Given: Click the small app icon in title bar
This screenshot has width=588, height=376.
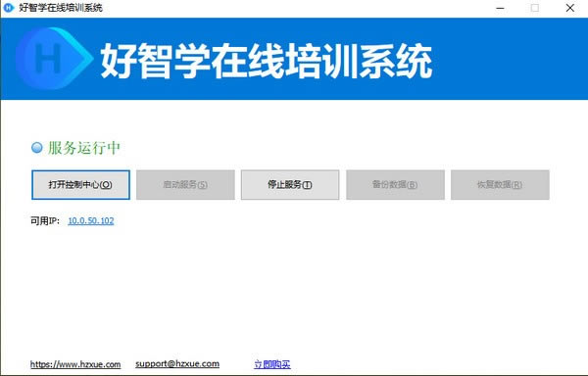Looking at the screenshot, I should [8, 8].
